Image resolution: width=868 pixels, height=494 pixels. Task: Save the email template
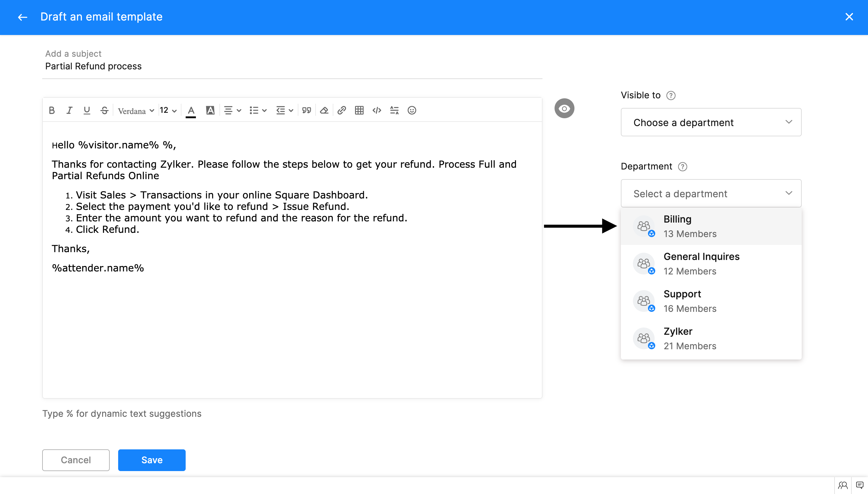point(152,460)
